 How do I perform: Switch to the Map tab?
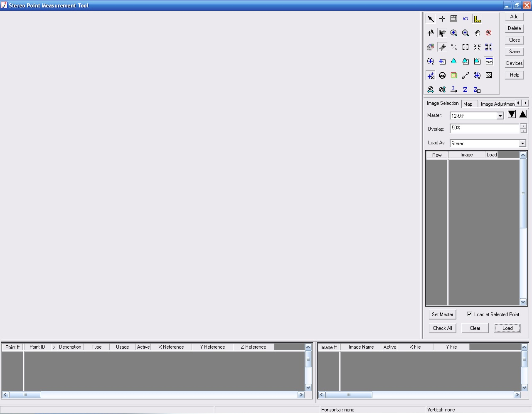[x=468, y=104]
